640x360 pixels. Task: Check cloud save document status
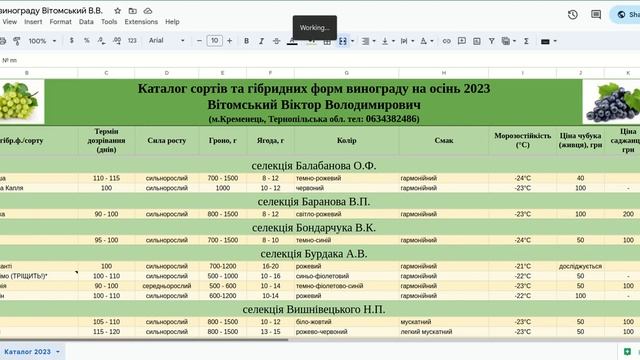(x=148, y=11)
